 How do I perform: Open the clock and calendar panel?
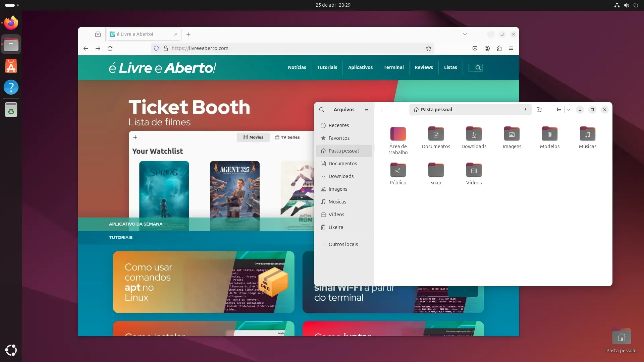tap(333, 5)
